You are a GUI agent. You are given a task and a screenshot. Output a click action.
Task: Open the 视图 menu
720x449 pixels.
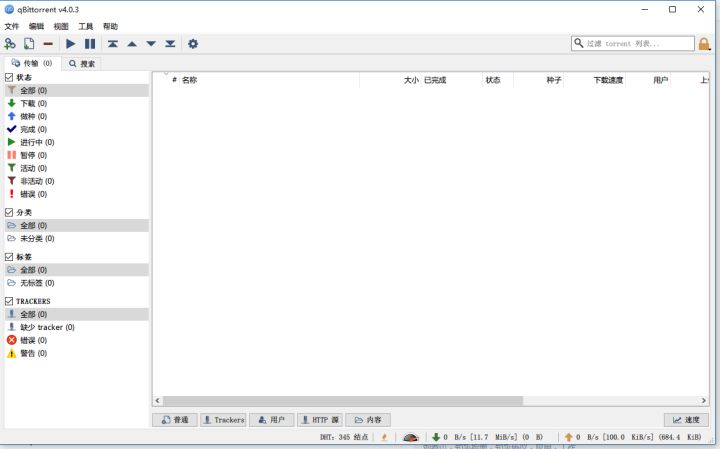61,26
